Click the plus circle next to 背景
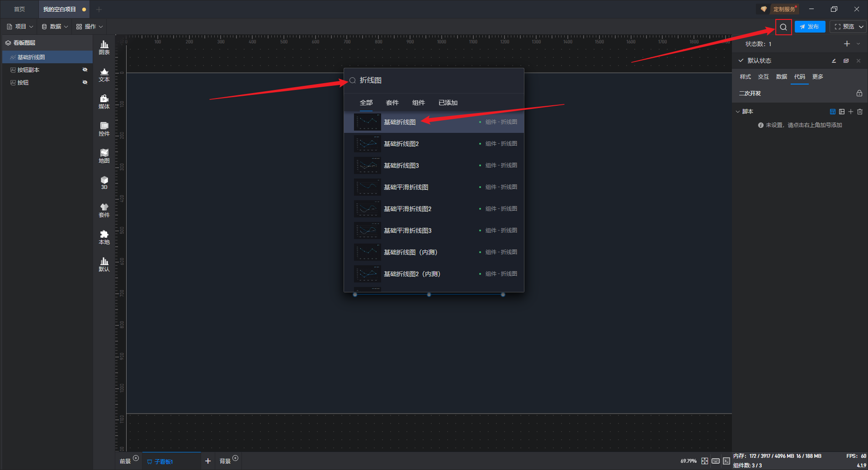The image size is (868, 470). tap(235, 458)
